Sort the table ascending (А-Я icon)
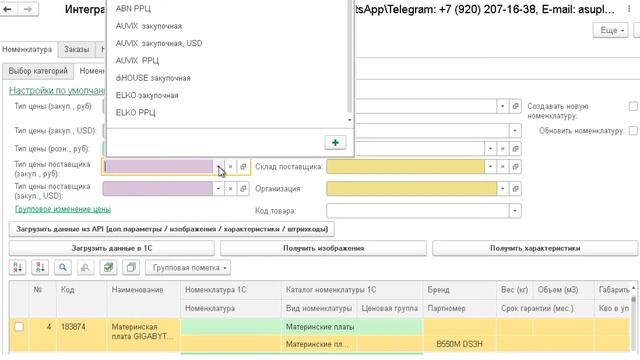 pos(18,267)
